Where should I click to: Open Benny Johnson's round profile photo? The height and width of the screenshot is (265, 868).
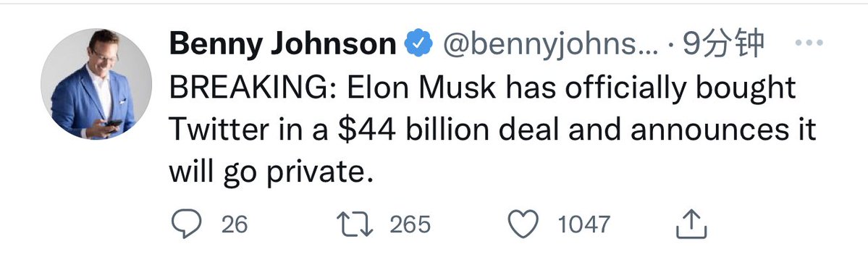96,83
